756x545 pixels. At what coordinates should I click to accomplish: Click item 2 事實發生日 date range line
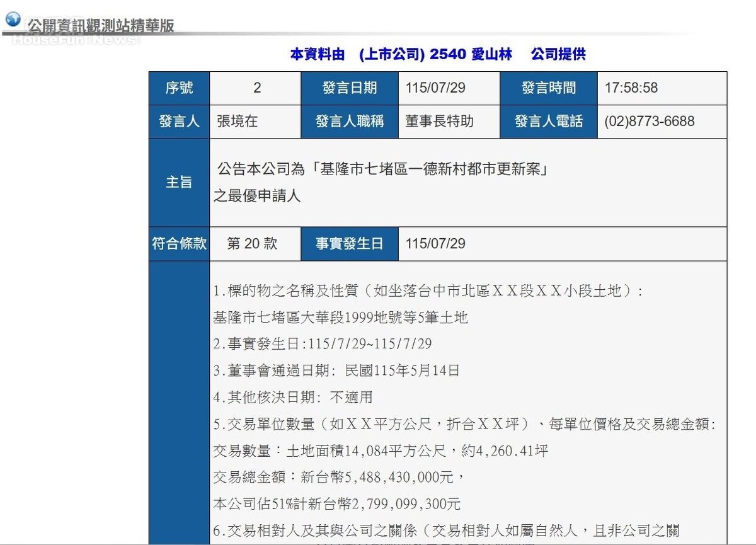(x=322, y=344)
